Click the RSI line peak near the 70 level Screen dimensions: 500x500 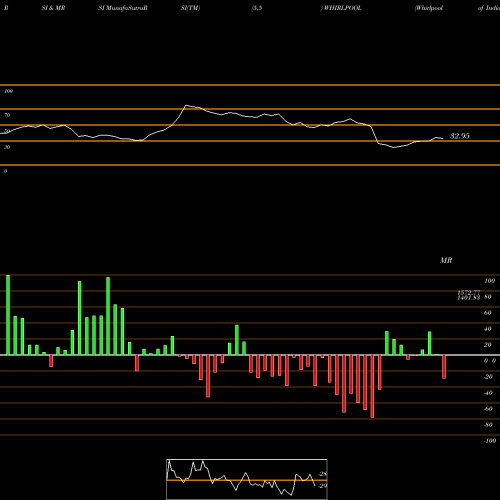(x=186, y=105)
